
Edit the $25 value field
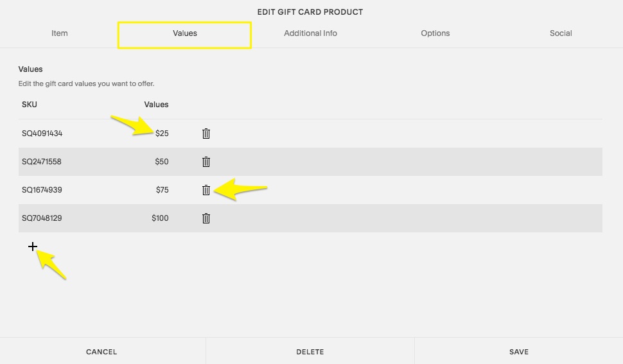162,134
